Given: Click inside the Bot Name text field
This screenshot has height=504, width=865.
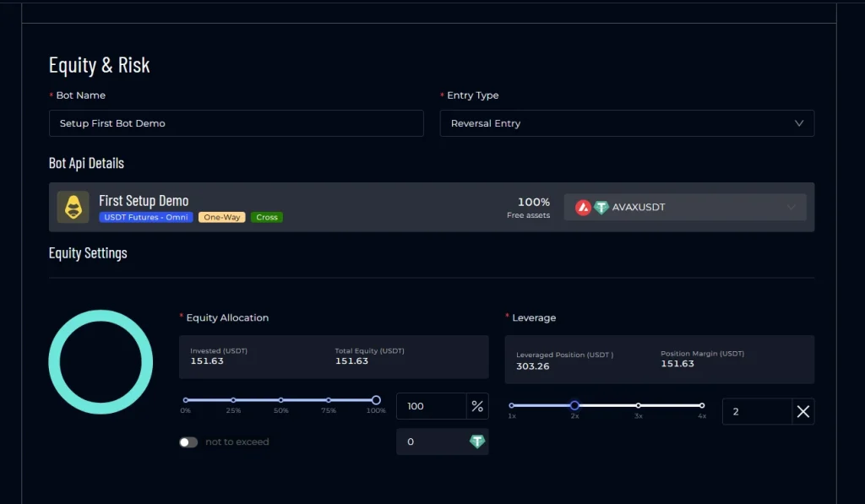Looking at the screenshot, I should (x=237, y=122).
